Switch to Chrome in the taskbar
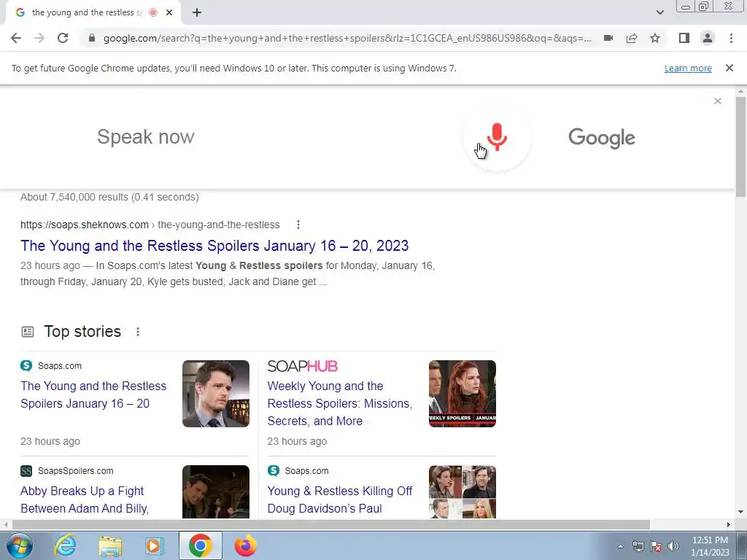This screenshot has height=560, width=747. (x=200, y=545)
